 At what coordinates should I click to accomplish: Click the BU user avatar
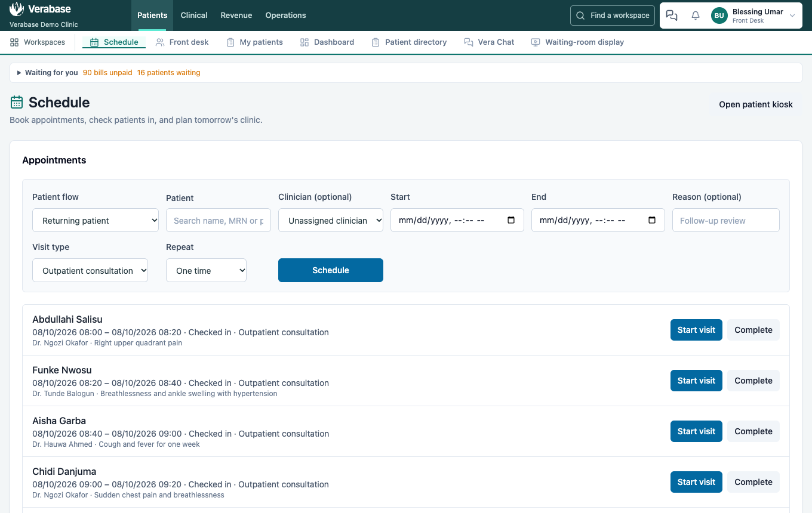tap(719, 16)
